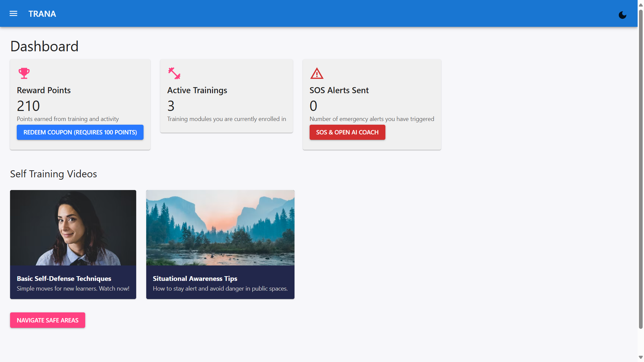Image resolution: width=644 pixels, height=362 pixels.
Task: Click scrollbar down arrow
Action: tap(641, 357)
